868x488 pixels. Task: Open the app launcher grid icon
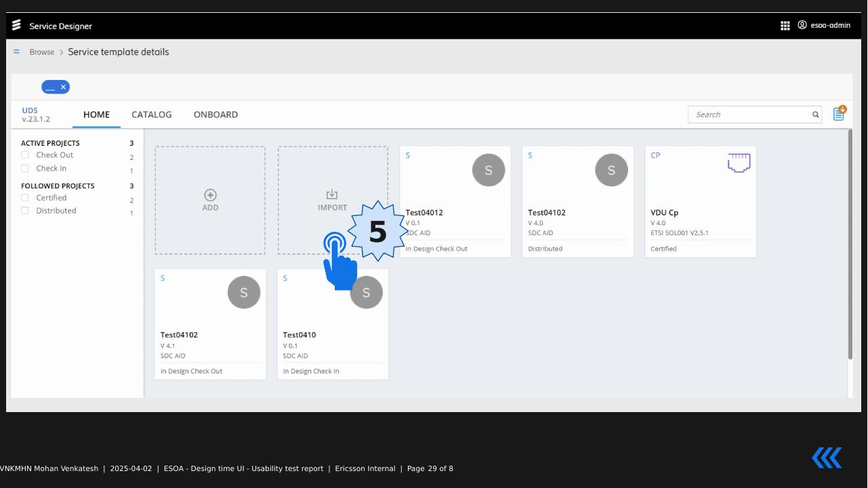pyautogui.click(x=785, y=26)
